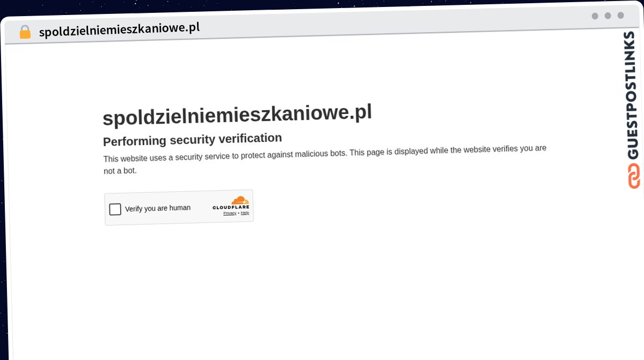Open the Cloudflare Help link
644x360 pixels.
coord(245,213)
